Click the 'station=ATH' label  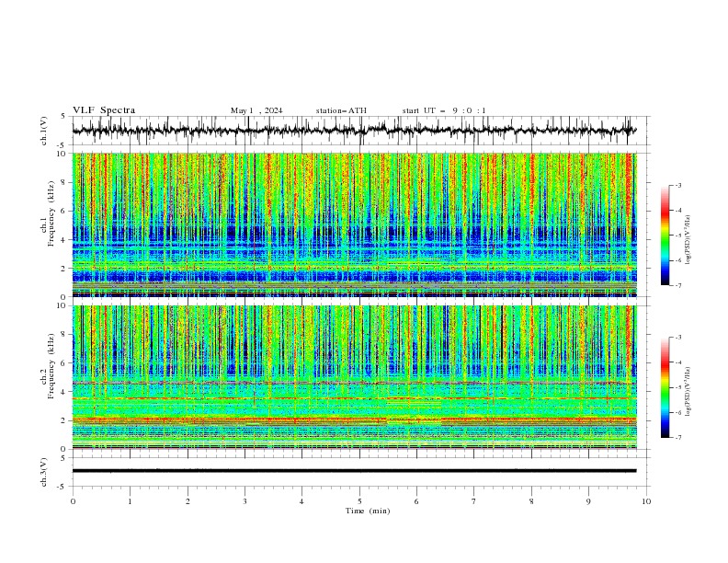pos(341,110)
